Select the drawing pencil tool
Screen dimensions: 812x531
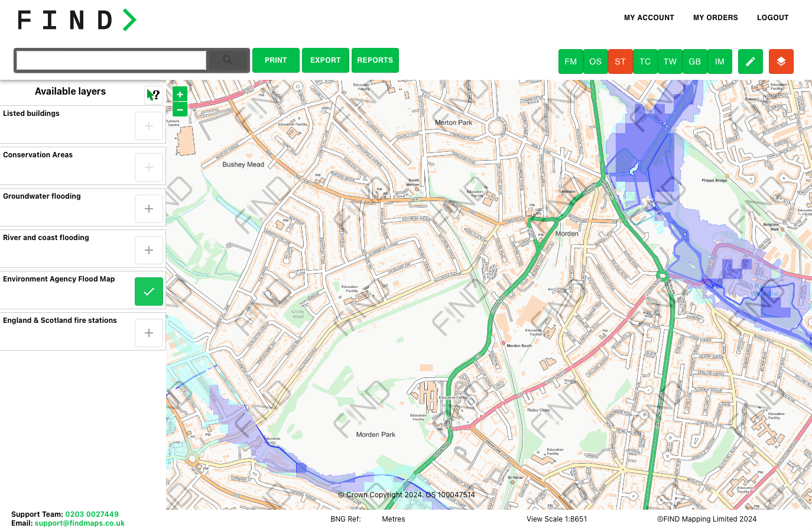click(750, 61)
